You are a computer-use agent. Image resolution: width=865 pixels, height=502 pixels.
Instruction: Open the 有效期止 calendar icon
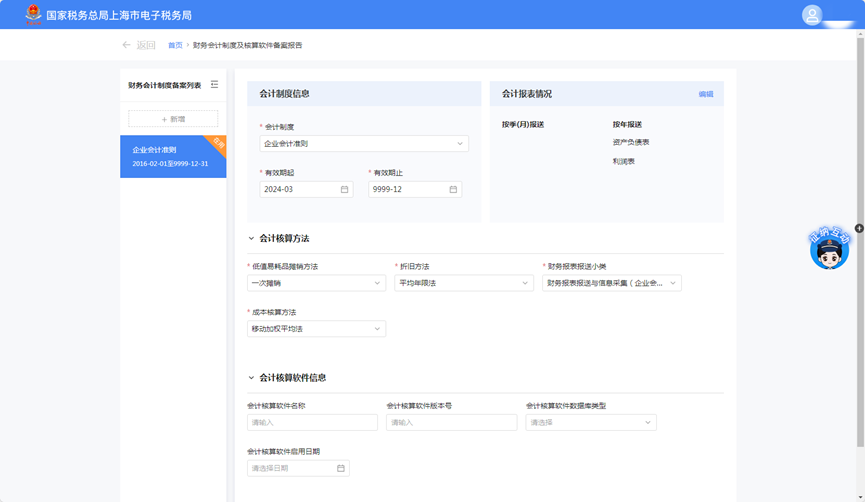[453, 189]
